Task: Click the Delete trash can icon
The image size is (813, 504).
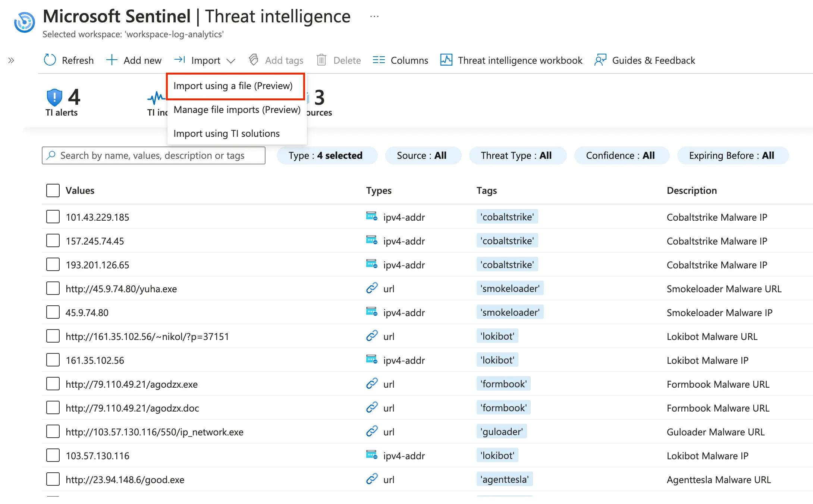Action: point(321,60)
